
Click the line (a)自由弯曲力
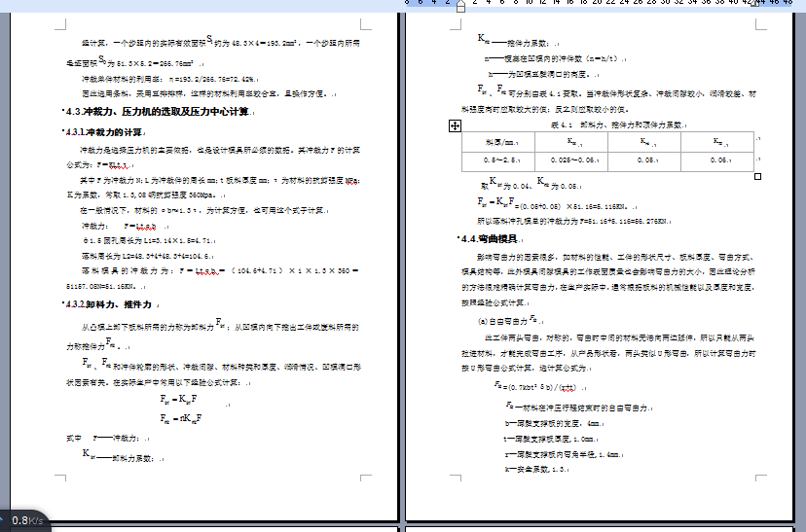click(x=508, y=320)
